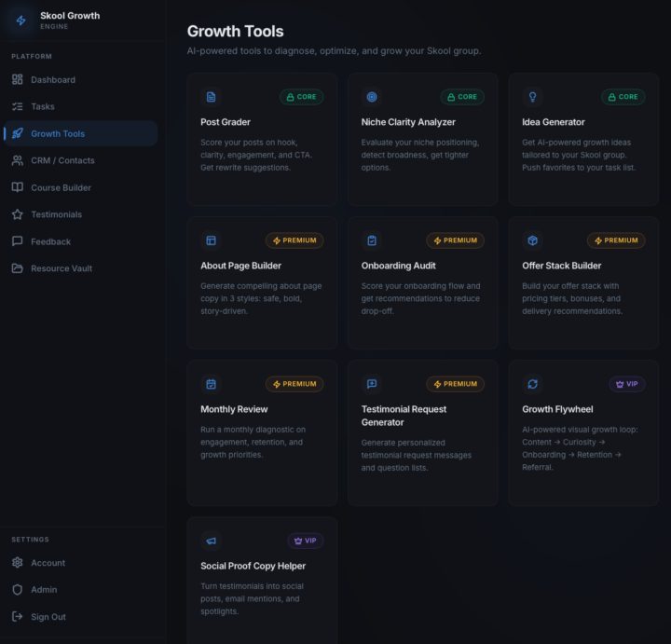671x644 pixels.
Task: Click the 'Growth Tools' page heading
Action: (x=236, y=32)
